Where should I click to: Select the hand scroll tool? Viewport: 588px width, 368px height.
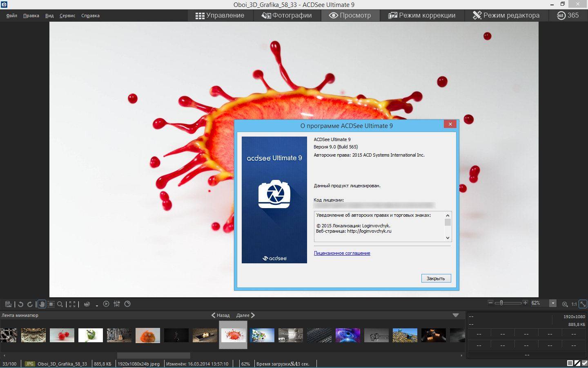(41, 304)
